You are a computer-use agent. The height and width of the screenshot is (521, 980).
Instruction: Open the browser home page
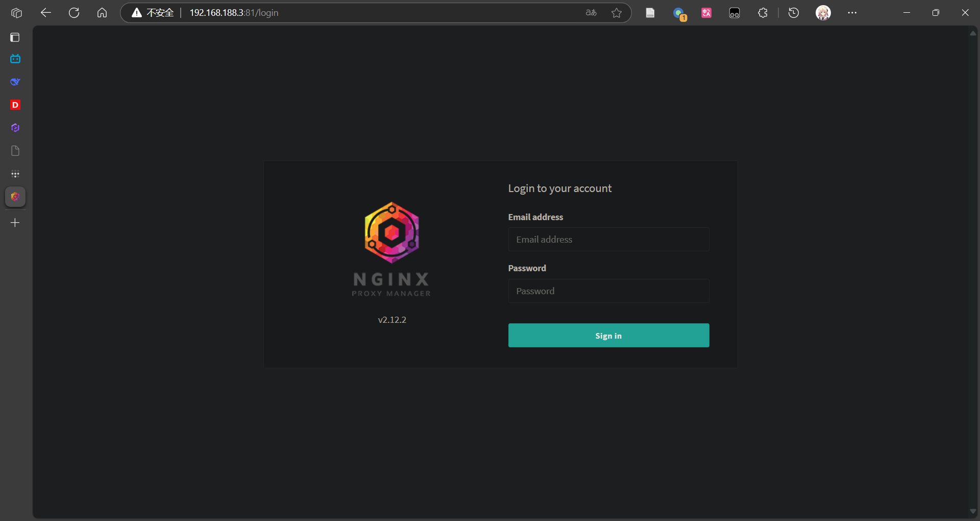tap(102, 13)
